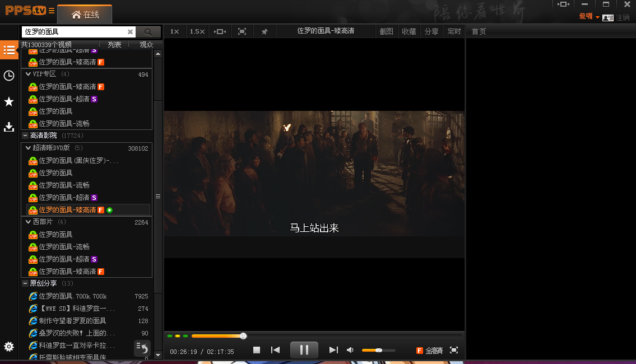Open downloads icon in left sidebar
Image resolution: width=636 pixels, height=364 pixels.
[9, 127]
